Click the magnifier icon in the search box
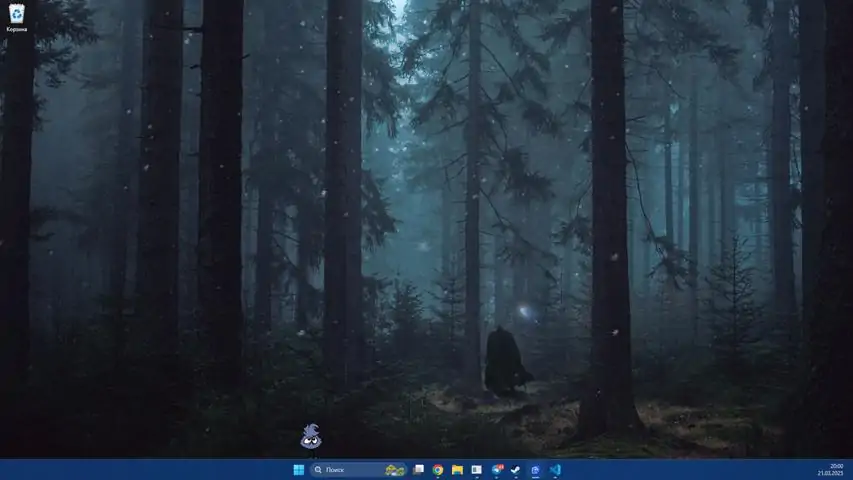Screen dimensions: 853x480 pos(318,470)
